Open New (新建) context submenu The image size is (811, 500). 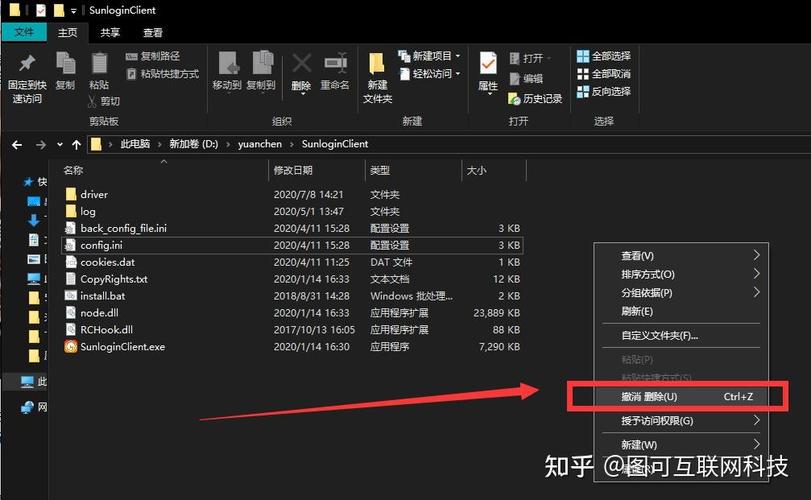pos(681,444)
